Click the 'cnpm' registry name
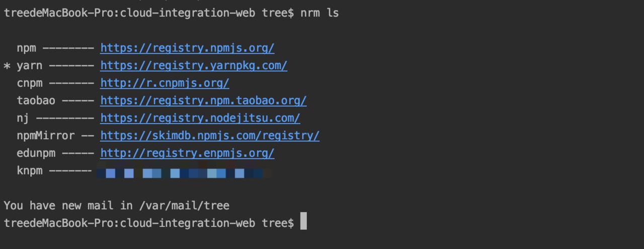Screen dimensions: 644x249 click(30, 83)
